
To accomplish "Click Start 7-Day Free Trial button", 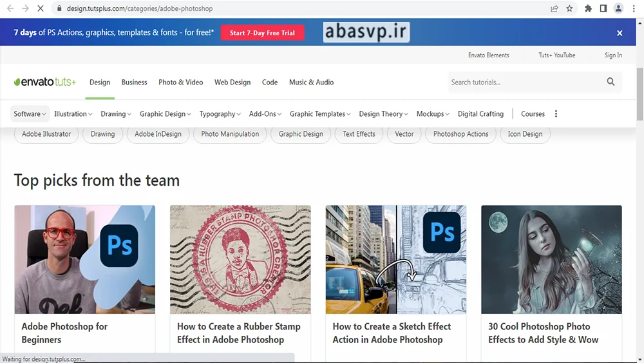I will click(x=263, y=33).
